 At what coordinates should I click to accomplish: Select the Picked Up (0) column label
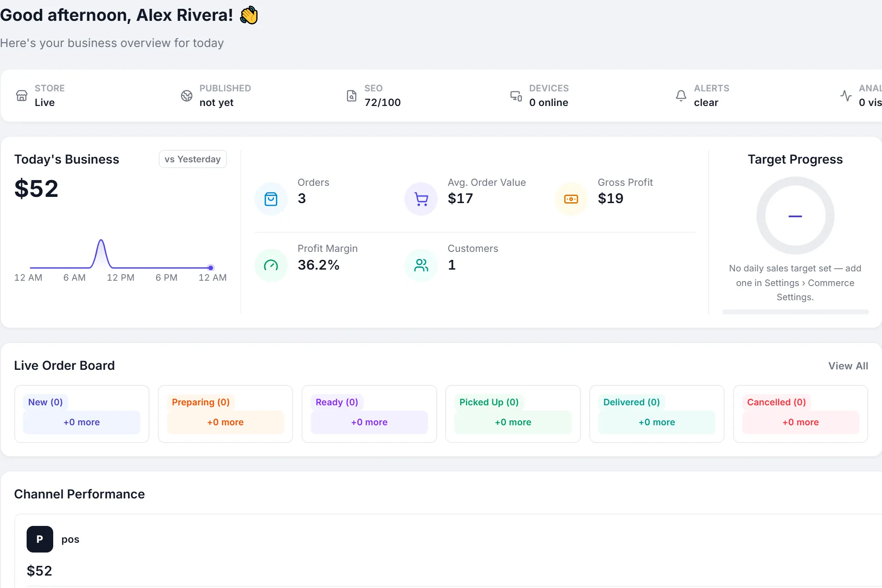(489, 402)
